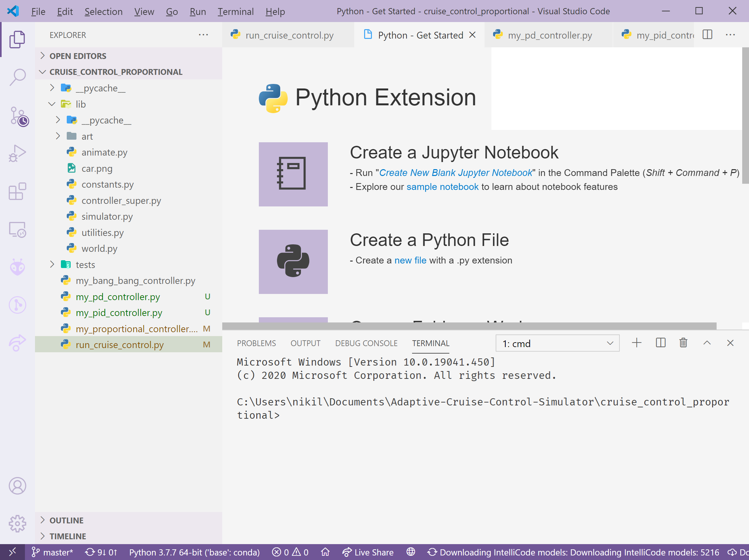Viewport: 749px width, 560px height.
Task: Click the Explorer more actions ellipsis
Action: tap(203, 35)
